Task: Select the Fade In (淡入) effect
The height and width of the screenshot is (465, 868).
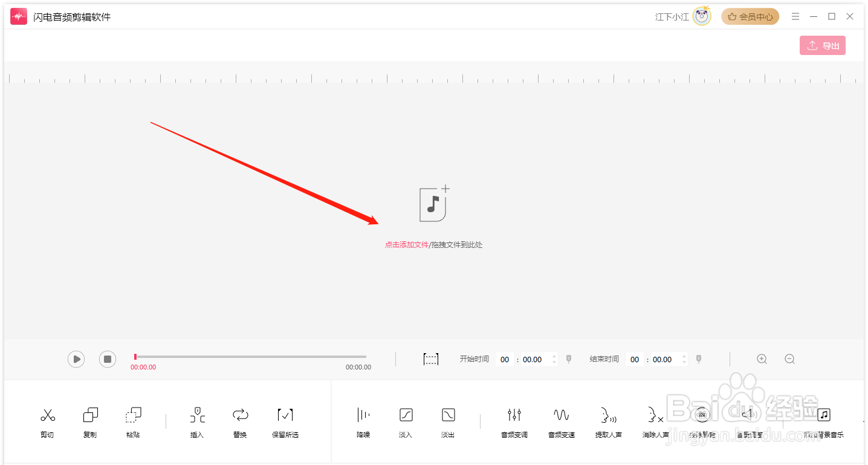Action: [406, 415]
